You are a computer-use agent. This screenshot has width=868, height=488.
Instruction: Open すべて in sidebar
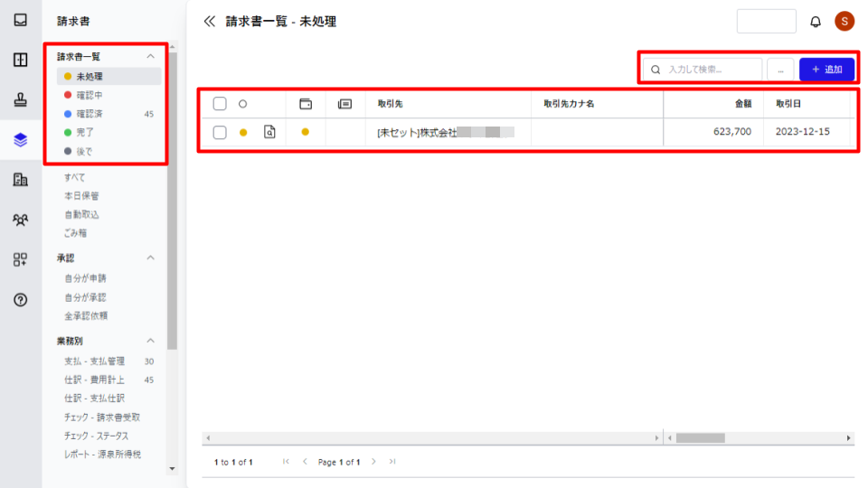coord(75,177)
